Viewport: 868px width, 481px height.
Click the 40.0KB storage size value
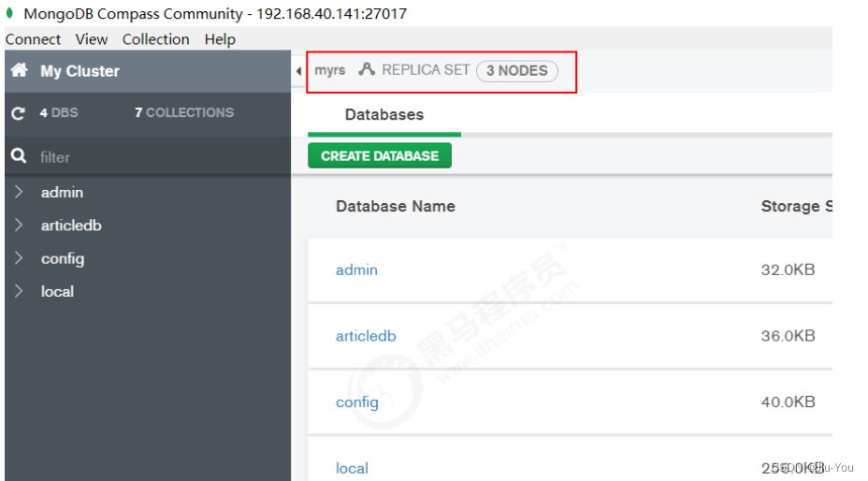(x=788, y=401)
